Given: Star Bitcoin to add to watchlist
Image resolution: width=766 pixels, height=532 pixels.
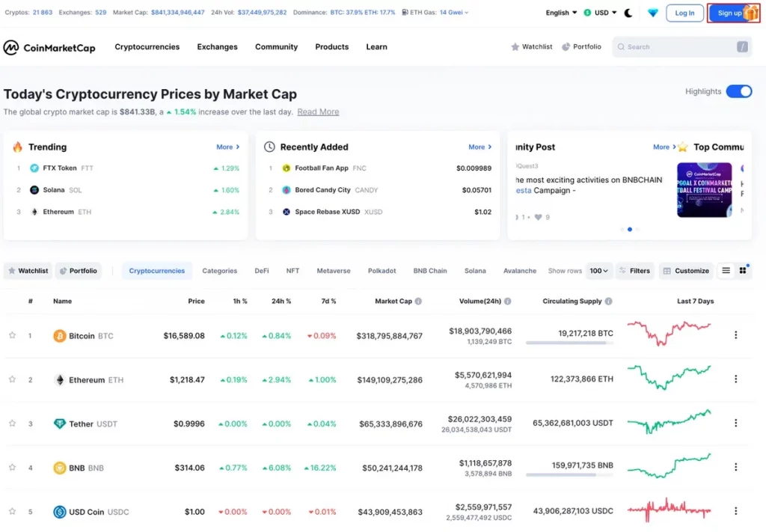Looking at the screenshot, I should click(12, 335).
